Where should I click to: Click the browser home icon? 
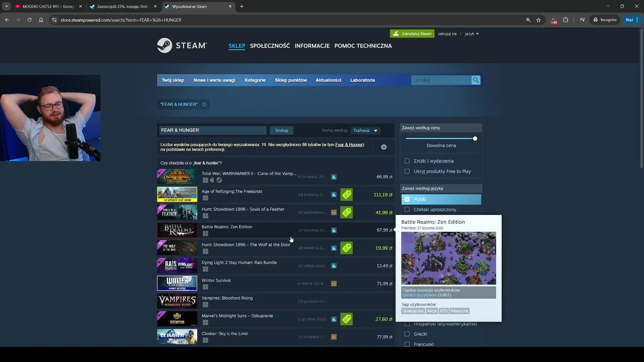click(x=41, y=20)
